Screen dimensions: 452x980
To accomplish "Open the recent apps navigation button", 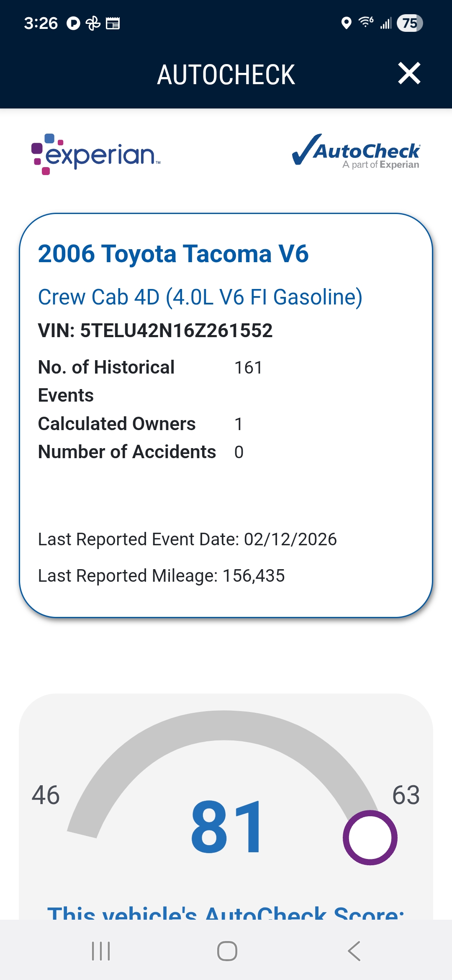I will click(x=101, y=951).
